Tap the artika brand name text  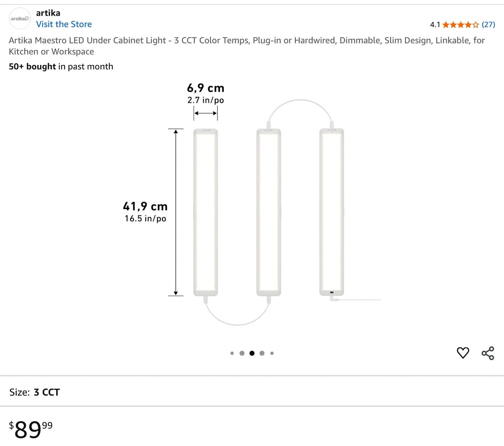click(48, 13)
